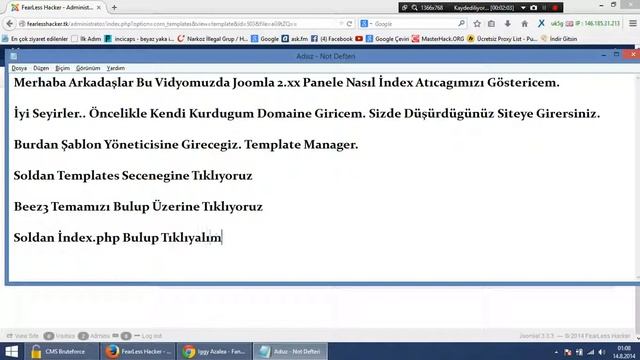This screenshot has height=360, width=640.
Task: Open the screen recorder options dropdown arrow
Action: click(x=523, y=8)
